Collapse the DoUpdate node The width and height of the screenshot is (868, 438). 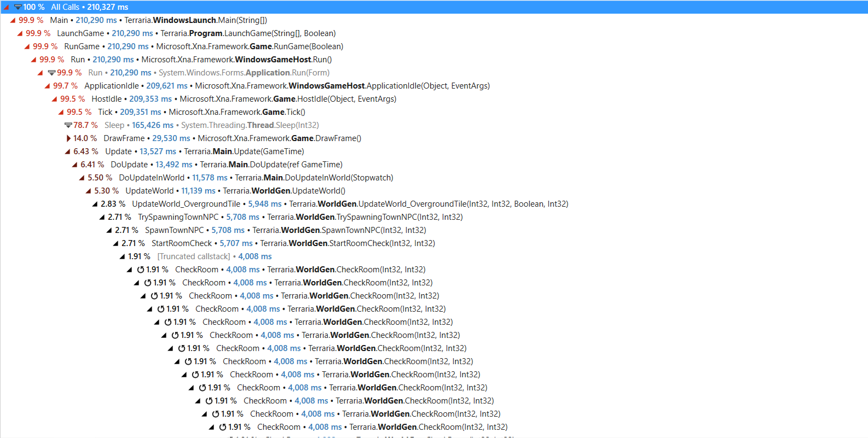(74, 165)
